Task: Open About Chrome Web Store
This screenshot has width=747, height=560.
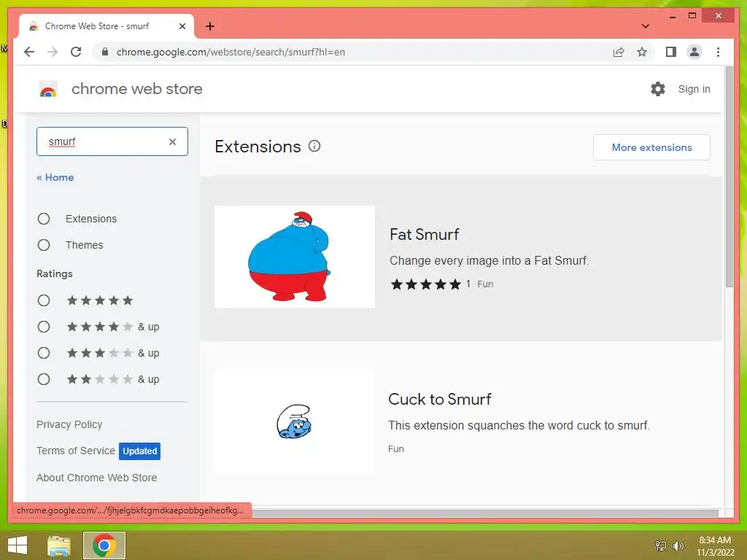Action: tap(97, 478)
